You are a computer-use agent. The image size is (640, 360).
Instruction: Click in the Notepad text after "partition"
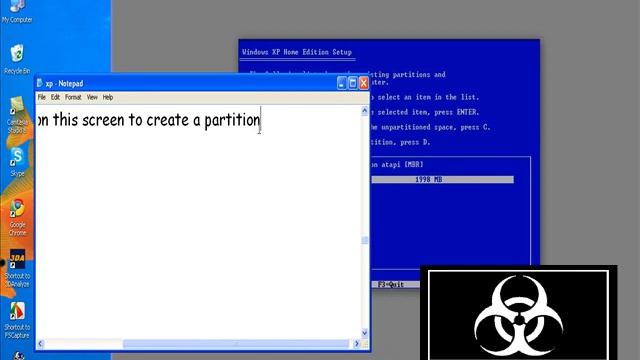point(261,120)
